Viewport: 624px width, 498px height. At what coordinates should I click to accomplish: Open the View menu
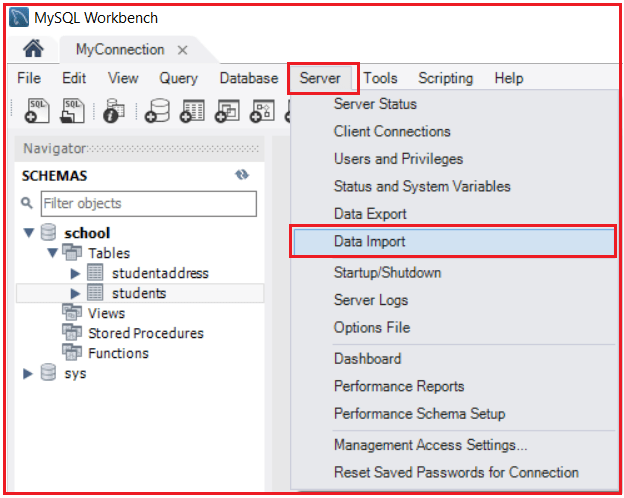pyautogui.click(x=123, y=78)
